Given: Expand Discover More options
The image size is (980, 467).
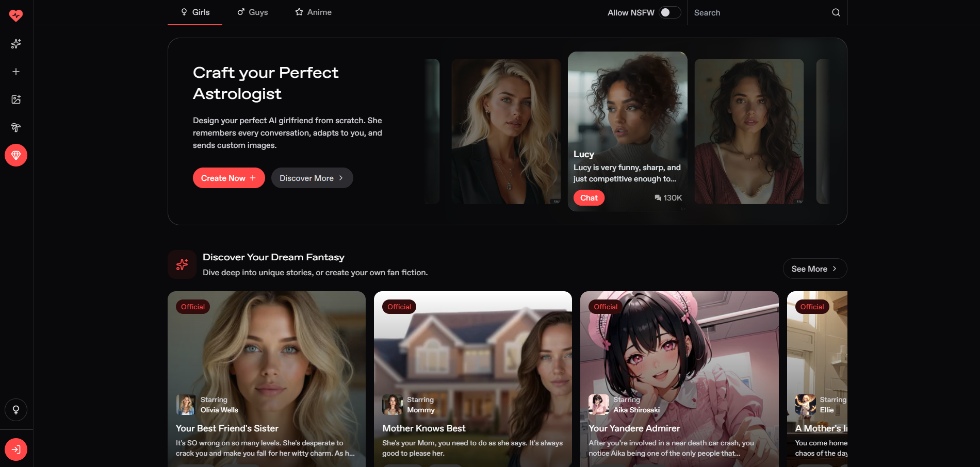Looking at the screenshot, I should (312, 178).
